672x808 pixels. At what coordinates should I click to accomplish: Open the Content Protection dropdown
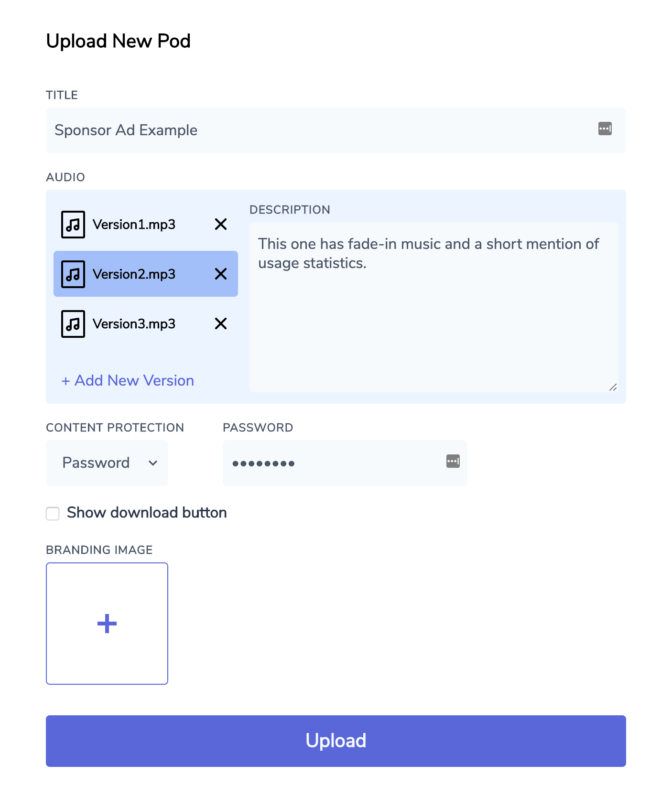[107, 463]
